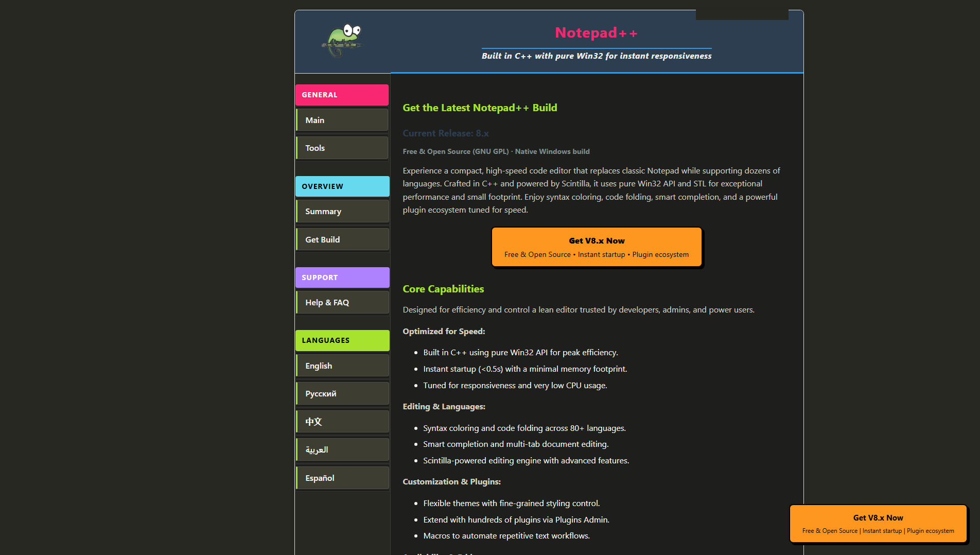The width and height of the screenshot is (980, 555).
Task: Click 'Customization & Plugins:' subheading
Action: [x=451, y=481]
